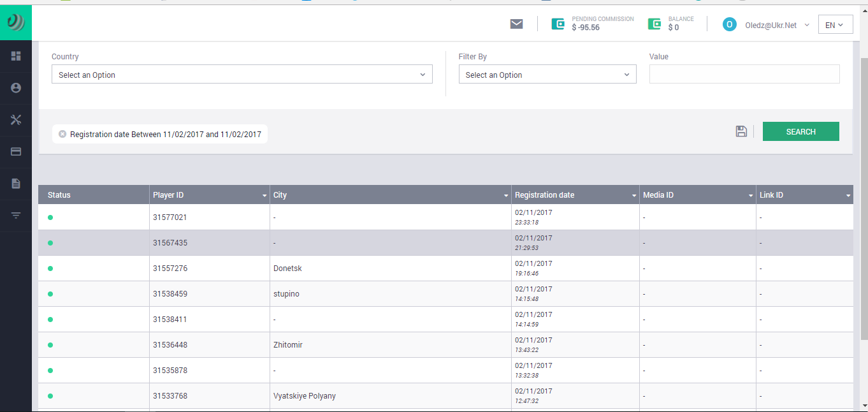Open the mail envelope icon

(x=516, y=24)
